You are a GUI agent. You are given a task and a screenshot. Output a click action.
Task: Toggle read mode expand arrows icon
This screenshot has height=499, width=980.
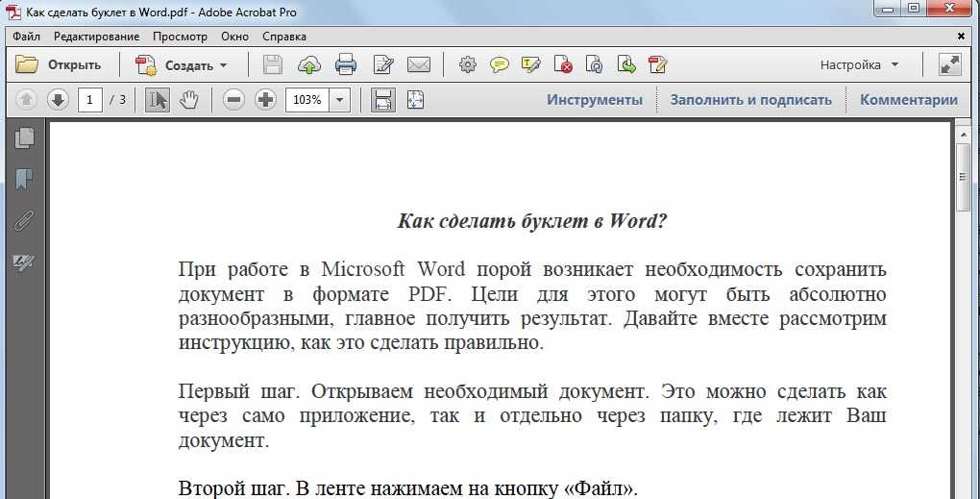point(949,64)
